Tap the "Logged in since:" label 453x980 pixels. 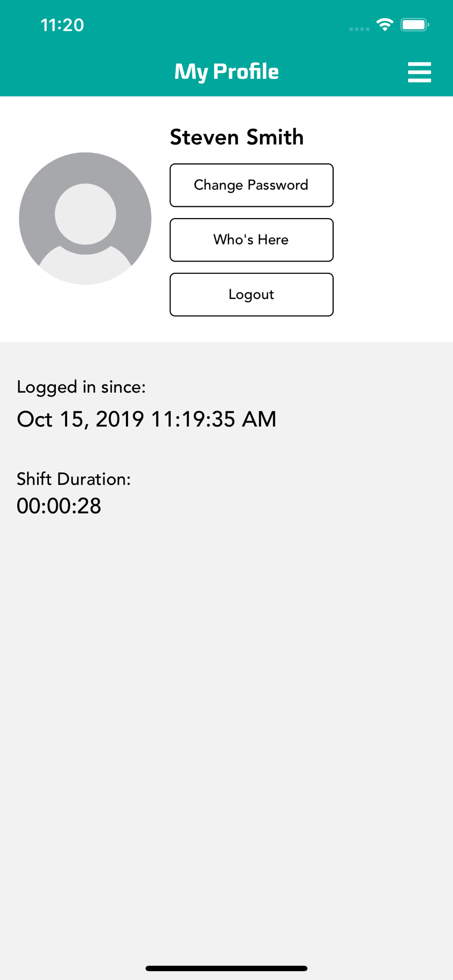point(81,387)
